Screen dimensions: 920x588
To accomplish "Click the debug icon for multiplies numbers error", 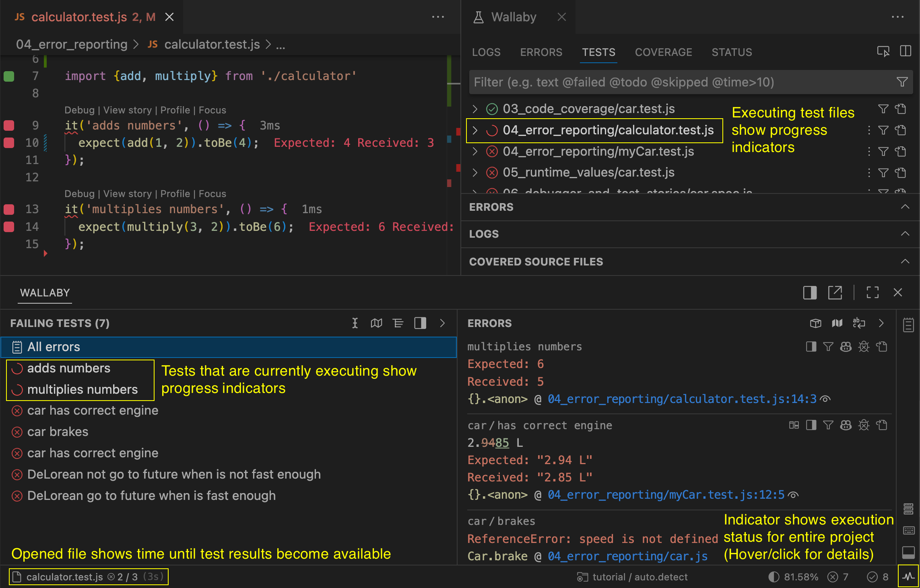I will click(864, 347).
